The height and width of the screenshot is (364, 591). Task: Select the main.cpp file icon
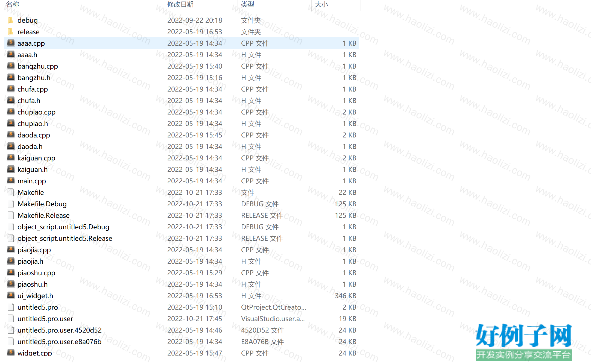click(x=11, y=181)
